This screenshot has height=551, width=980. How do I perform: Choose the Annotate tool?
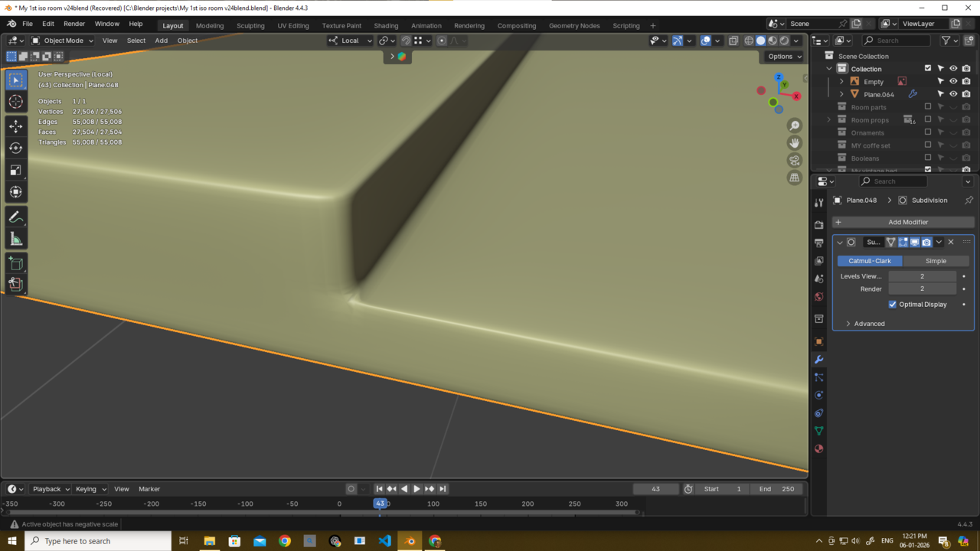[16, 218]
